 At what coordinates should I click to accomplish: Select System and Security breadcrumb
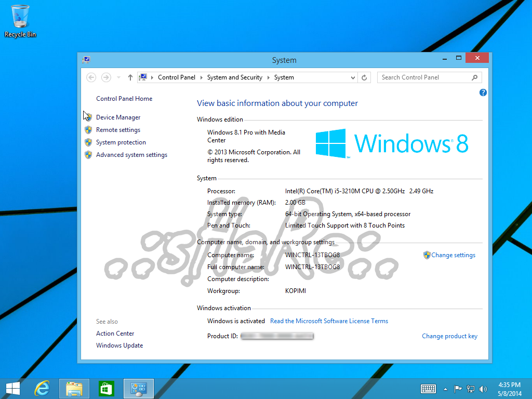click(234, 77)
